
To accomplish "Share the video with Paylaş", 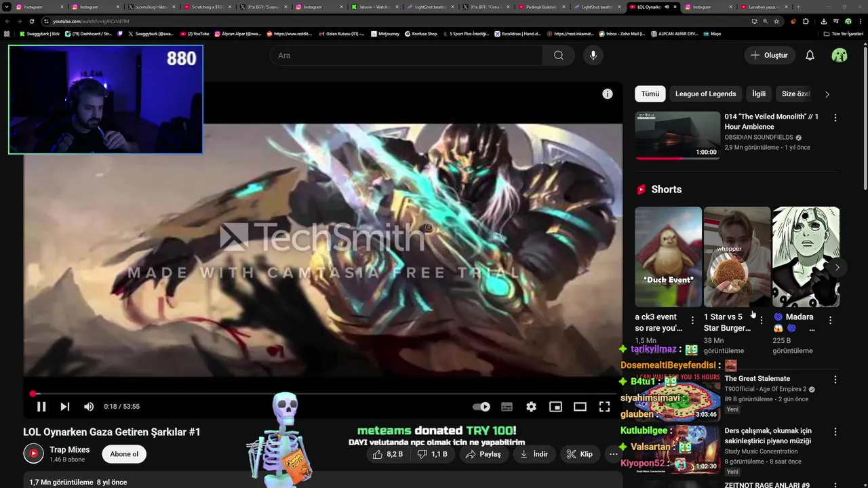I will [x=483, y=454].
